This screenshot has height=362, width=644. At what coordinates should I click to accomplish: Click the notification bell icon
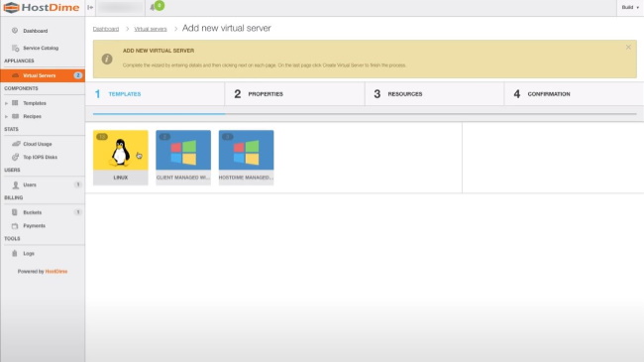coord(153,7)
